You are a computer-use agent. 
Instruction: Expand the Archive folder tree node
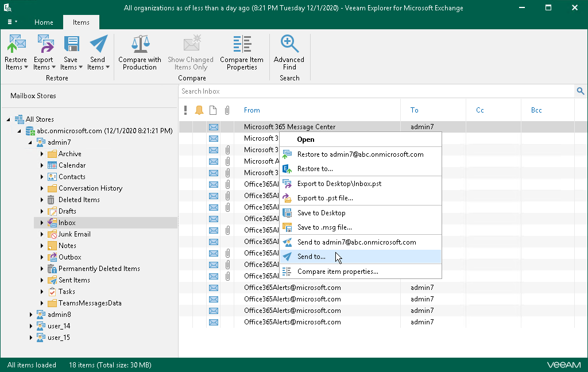(x=42, y=154)
